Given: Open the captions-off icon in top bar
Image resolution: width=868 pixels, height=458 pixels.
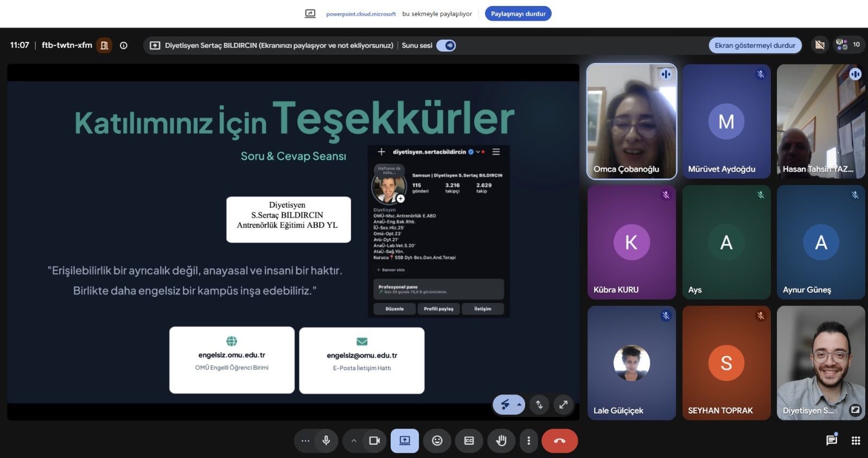Looking at the screenshot, I should (x=820, y=45).
